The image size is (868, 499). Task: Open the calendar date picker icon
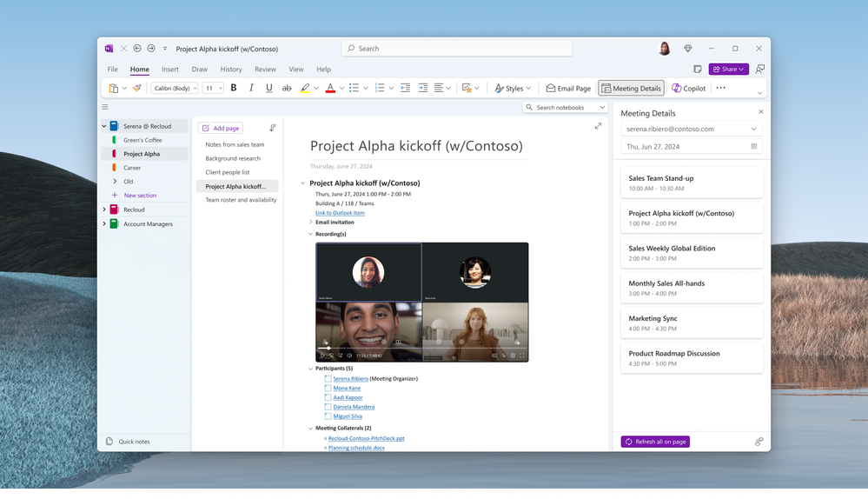(x=754, y=146)
